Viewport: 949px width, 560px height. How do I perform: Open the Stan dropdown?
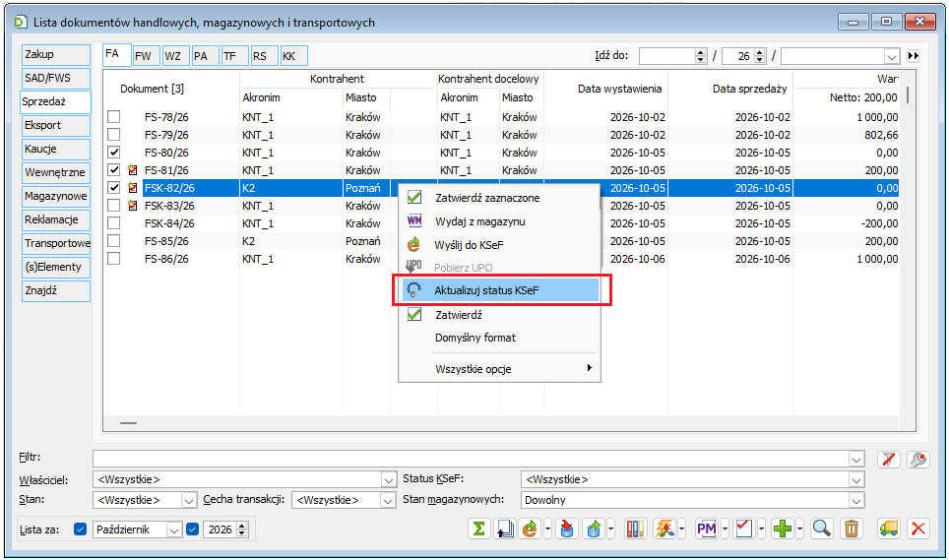(x=189, y=501)
